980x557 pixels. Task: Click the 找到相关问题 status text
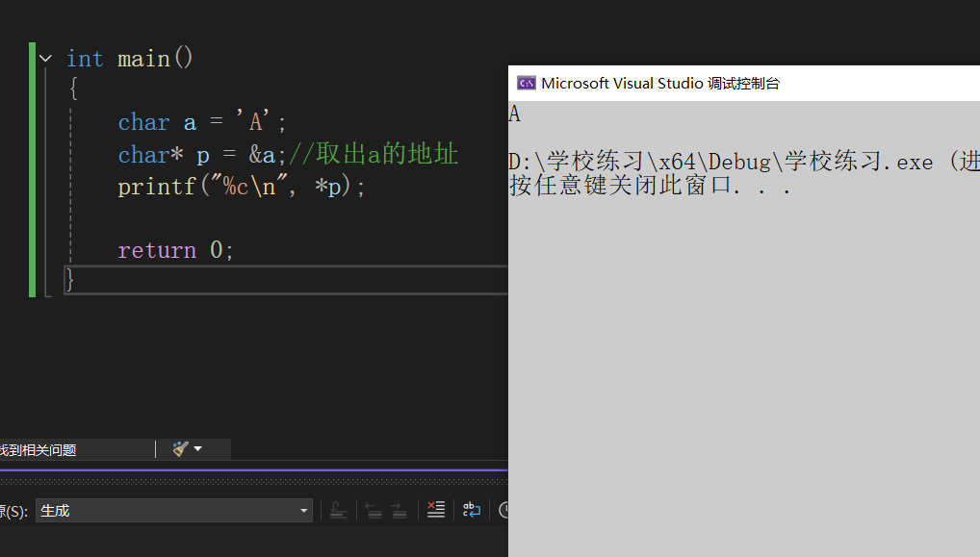pyautogui.click(x=38, y=449)
